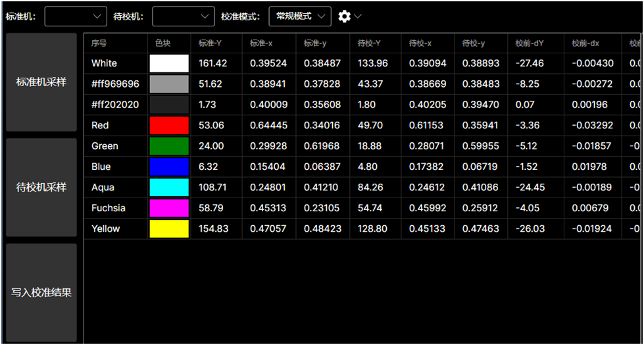This screenshot has height=345, width=644.
Task: Click the 0.39470 cell in #ff202020 row
Action: tap(481, 105)
